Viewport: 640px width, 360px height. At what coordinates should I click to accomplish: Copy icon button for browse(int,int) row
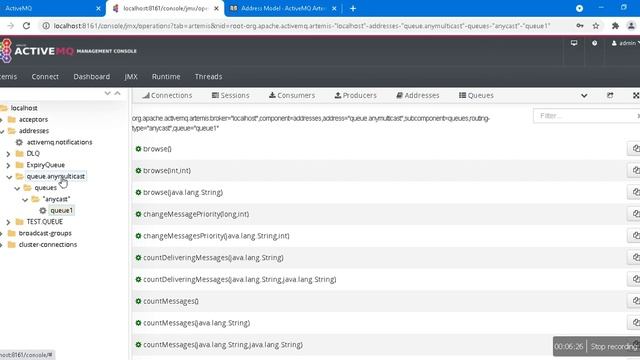pyautogui.click(x=635, y=170)
